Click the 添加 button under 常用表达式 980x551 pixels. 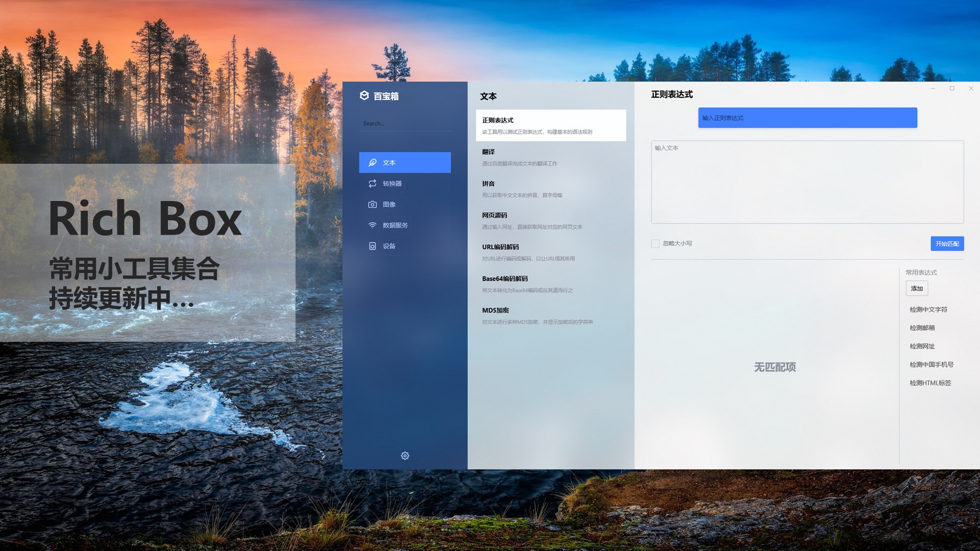tap(917, 288)
